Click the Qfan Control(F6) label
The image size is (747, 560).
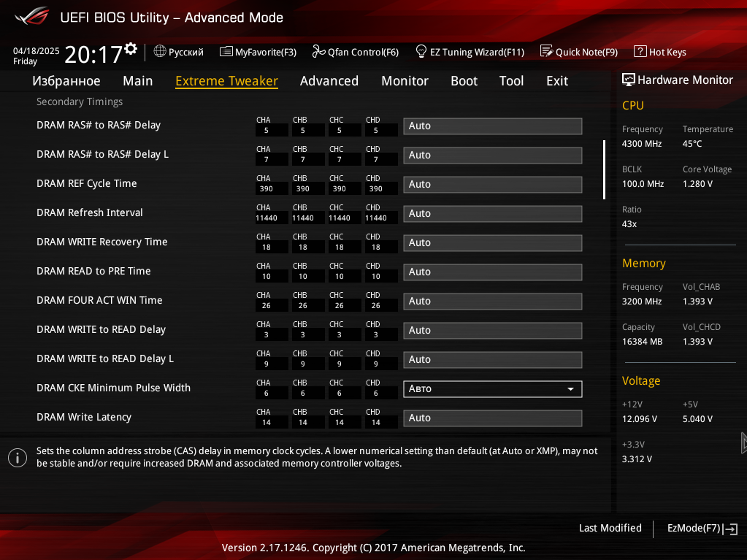point(363,52)
